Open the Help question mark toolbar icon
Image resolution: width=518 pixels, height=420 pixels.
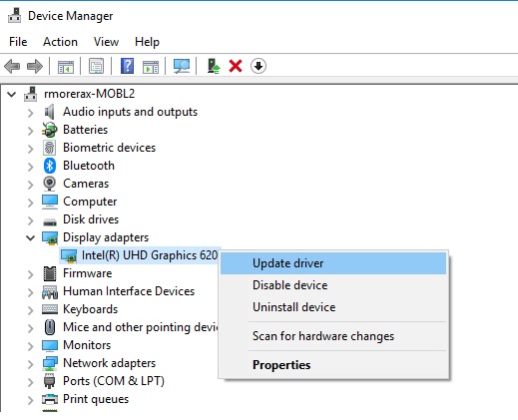pos(127,66)
